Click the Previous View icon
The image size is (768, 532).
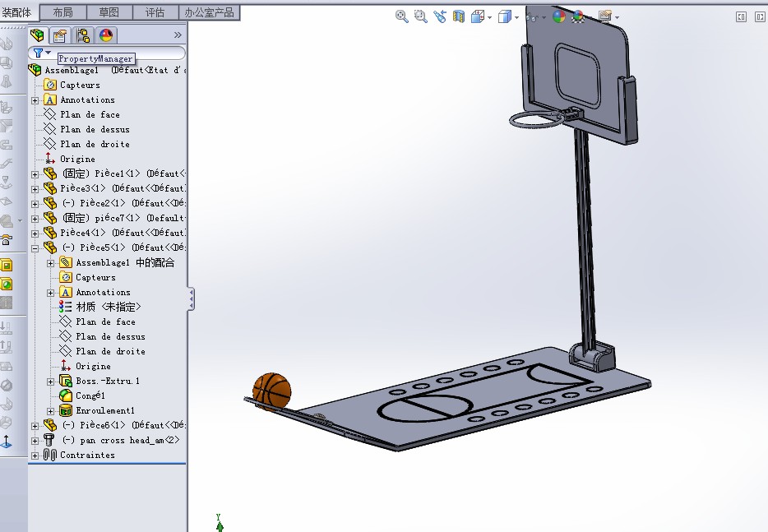439,16
